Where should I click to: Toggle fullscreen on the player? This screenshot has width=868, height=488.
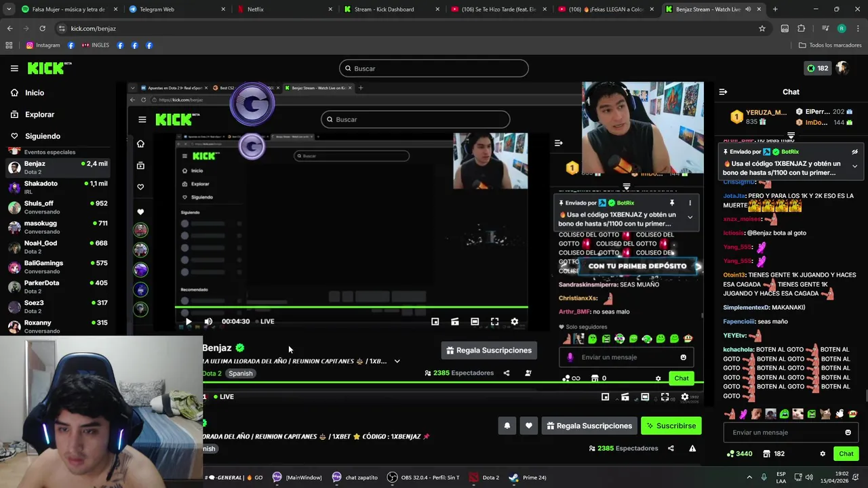pyautogui.click(x=665, y=396)
